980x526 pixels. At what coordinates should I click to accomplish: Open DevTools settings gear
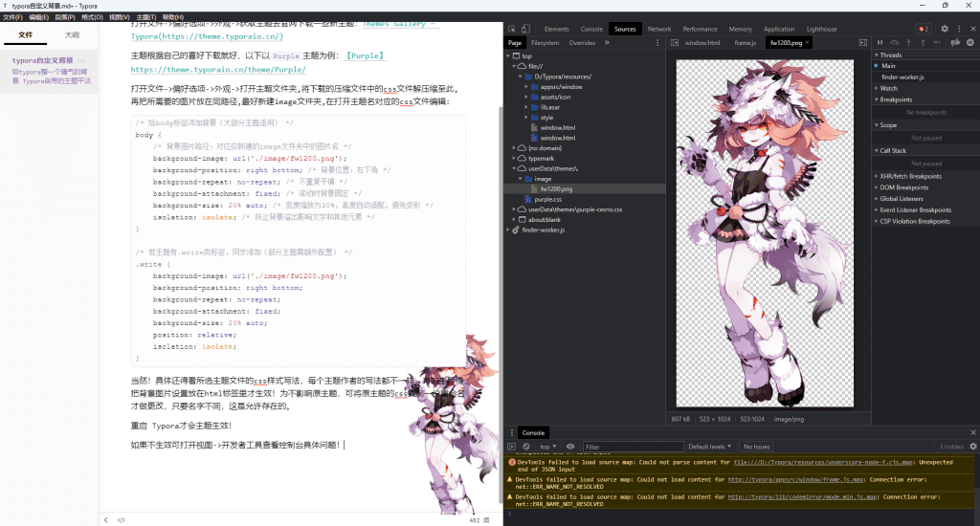(x=945, y=30)
